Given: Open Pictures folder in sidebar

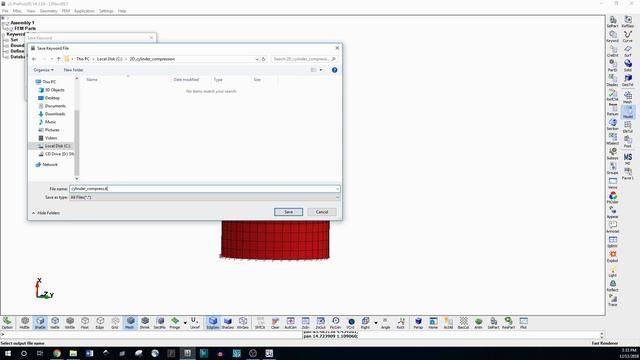Looking at the screenshot, I should pyautogui.click(x=52, y=130).
